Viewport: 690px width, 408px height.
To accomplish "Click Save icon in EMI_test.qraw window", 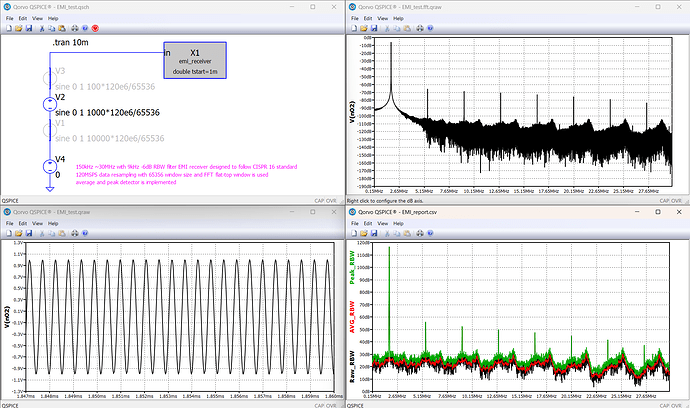I will tap(29, 233).
